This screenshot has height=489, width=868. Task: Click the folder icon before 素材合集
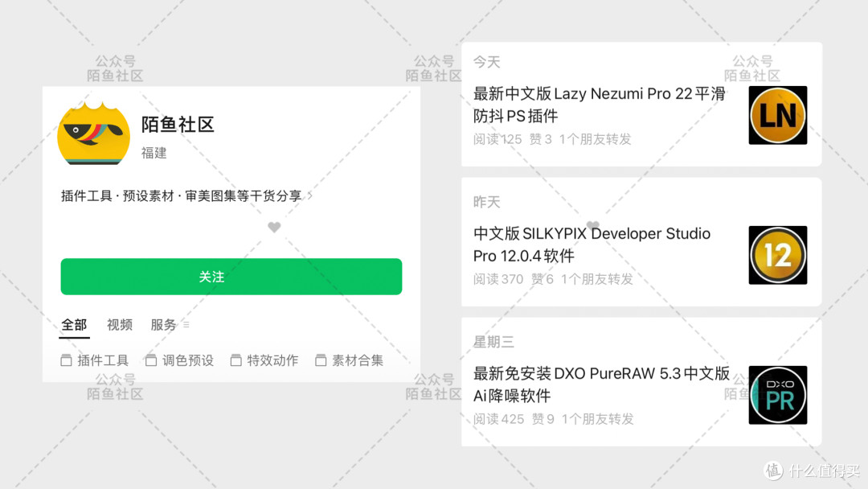[x=321, y=360]
